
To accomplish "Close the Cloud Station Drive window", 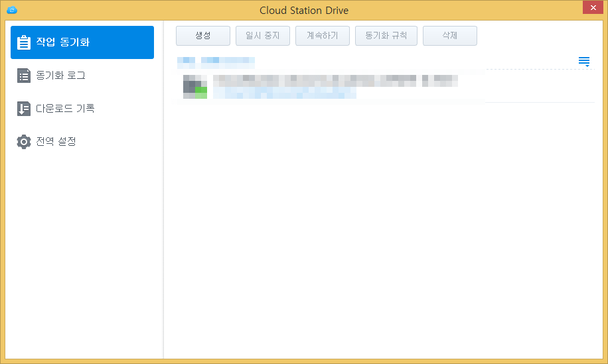I will (593, 7).
